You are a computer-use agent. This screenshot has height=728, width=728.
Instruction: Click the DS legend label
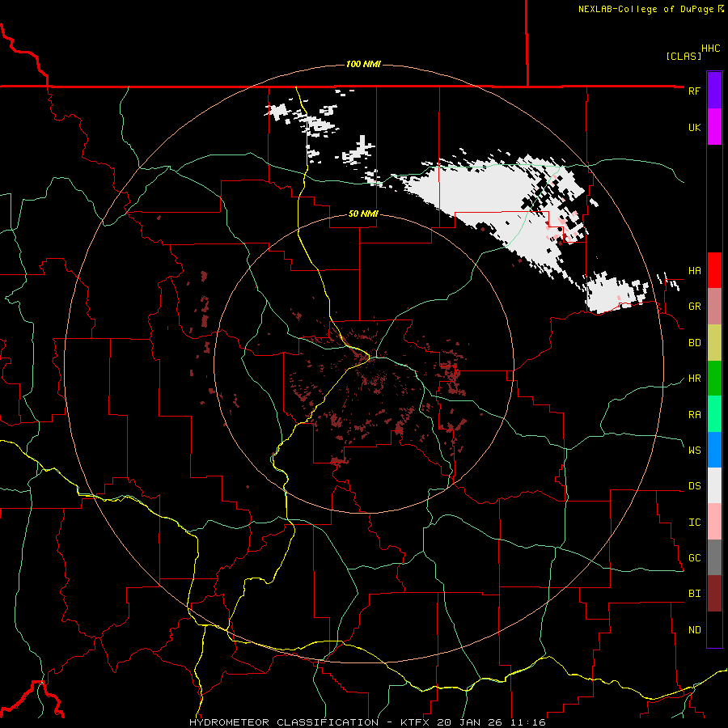pyautogui.click(x=694, y=486)
